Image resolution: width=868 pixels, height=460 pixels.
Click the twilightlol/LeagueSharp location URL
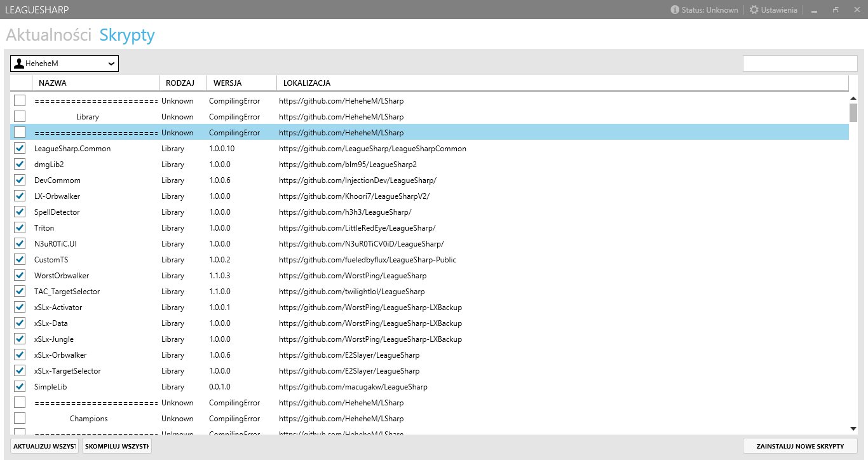click(x=351, y=292)
